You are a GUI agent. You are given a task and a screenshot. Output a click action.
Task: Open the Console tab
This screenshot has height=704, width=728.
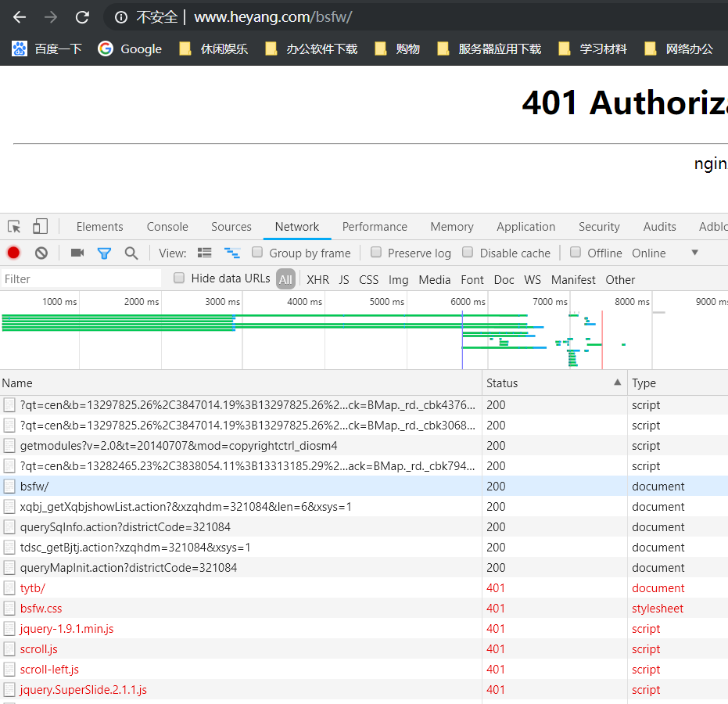(x=167, y=227)
